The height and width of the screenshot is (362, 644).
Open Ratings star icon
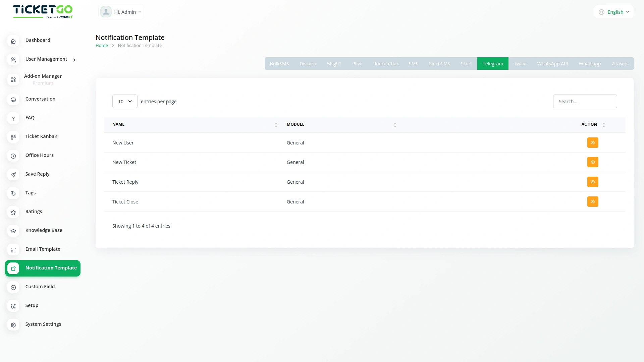point(13,212)
